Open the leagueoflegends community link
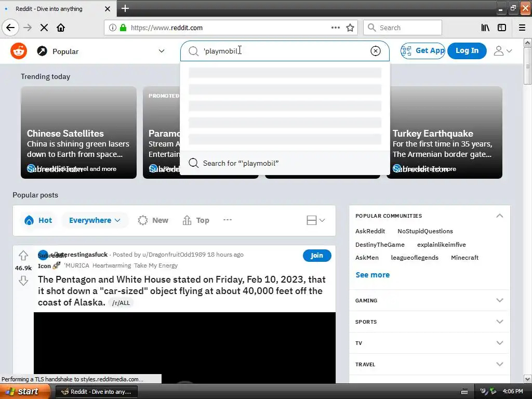The width and height of the screenshot is (532, 399). tap(415, 258)
